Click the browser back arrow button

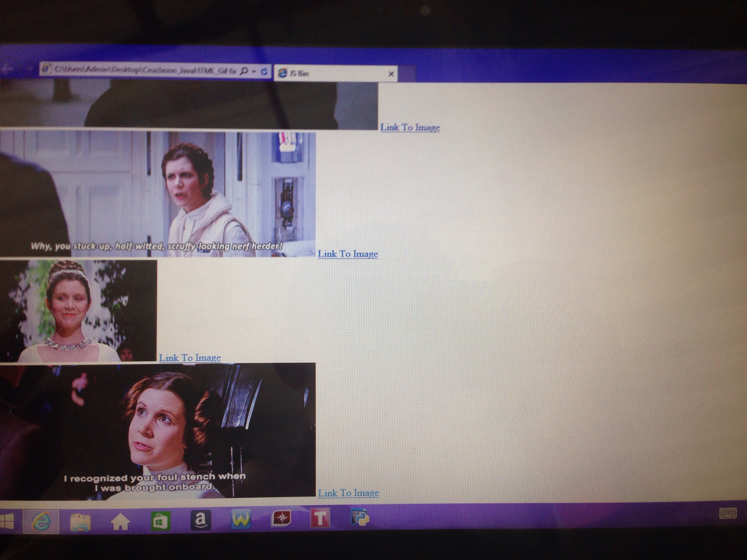(x=7, y=69)
